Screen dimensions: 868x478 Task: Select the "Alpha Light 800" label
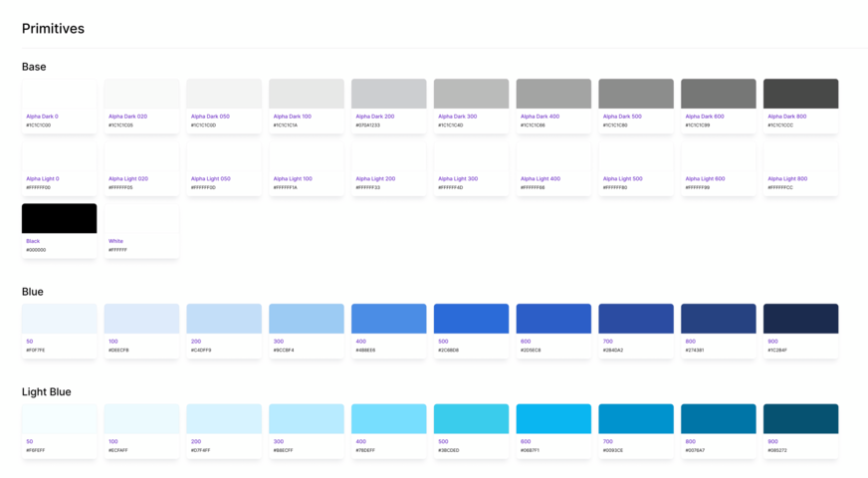tap(787, 179)
